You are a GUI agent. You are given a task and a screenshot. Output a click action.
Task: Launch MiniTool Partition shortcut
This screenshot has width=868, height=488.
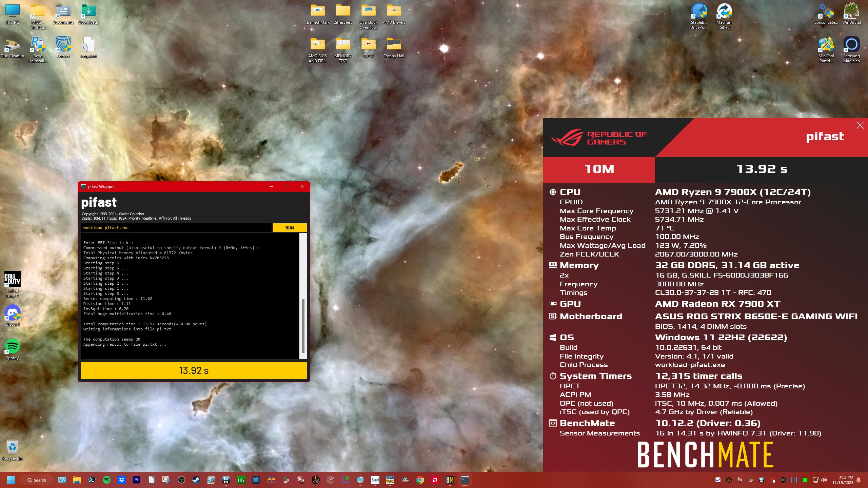(x=826, y=50)
